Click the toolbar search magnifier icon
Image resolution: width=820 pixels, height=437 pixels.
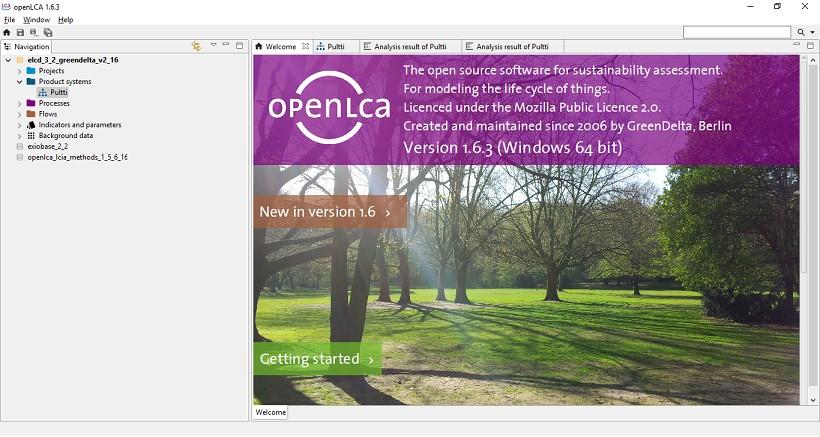[801, 32]
